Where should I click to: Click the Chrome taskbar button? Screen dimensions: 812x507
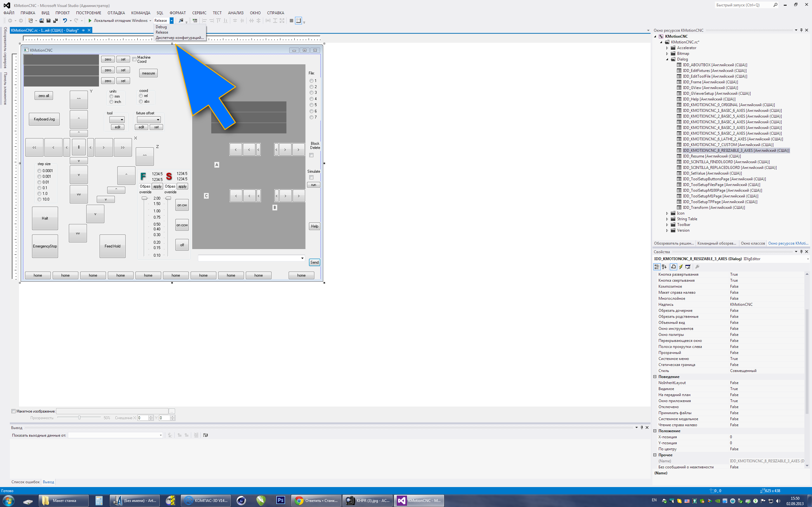click(316, 501)
